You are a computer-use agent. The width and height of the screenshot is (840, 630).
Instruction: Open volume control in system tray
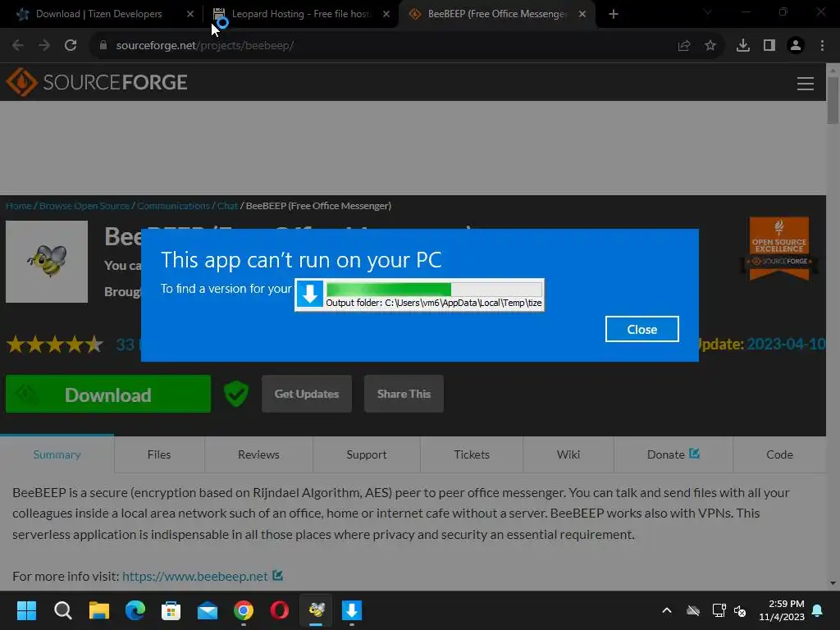tap(740, 610)
